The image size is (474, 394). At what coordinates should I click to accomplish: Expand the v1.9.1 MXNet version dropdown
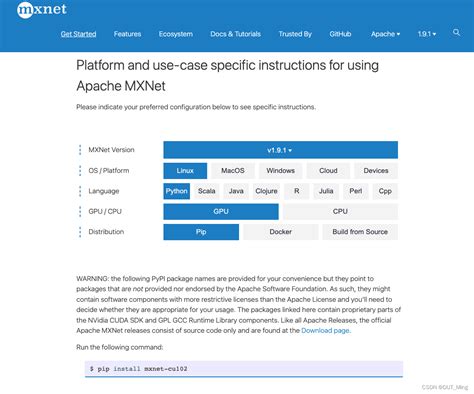(x=280, y=150)
